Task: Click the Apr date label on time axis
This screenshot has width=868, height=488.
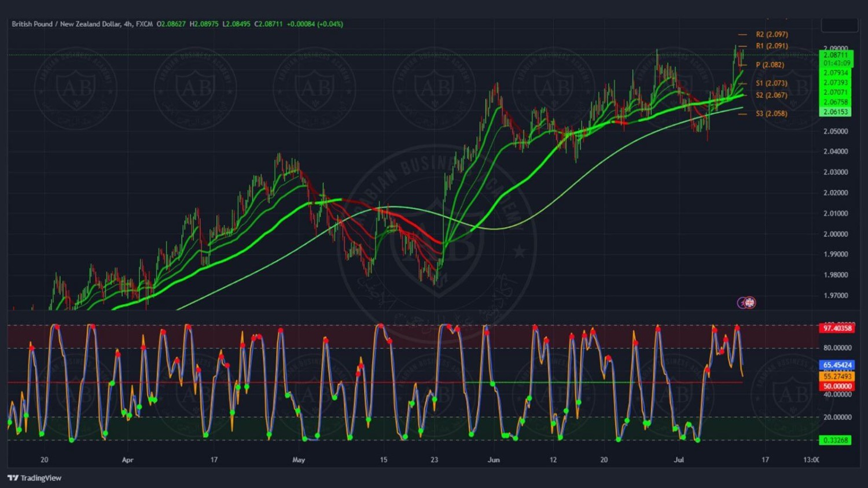Action: (x=127, y=460)
